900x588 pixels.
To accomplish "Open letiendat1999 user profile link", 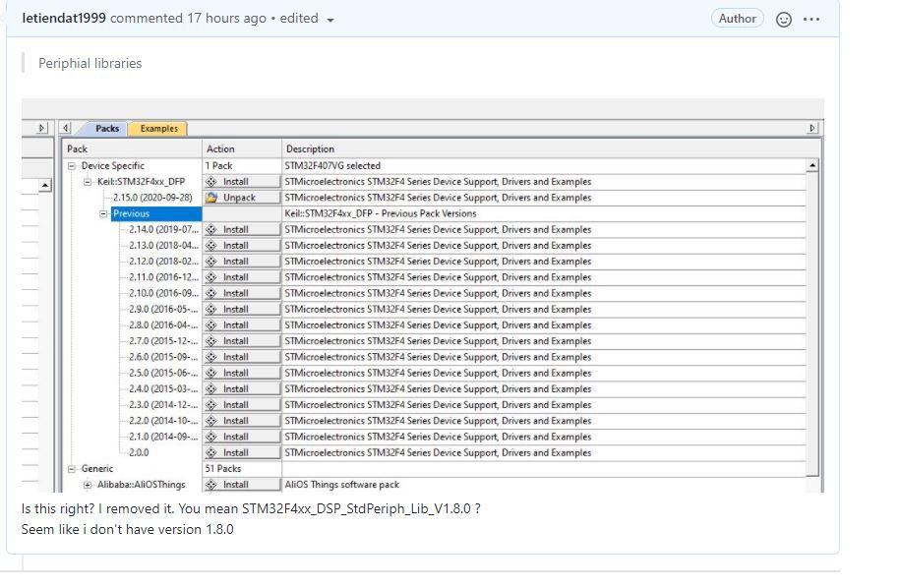I will coord(64,18).
